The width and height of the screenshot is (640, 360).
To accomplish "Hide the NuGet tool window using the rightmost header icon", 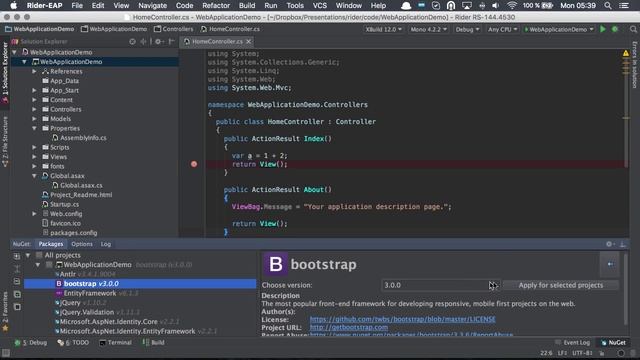I will point(623,244).
